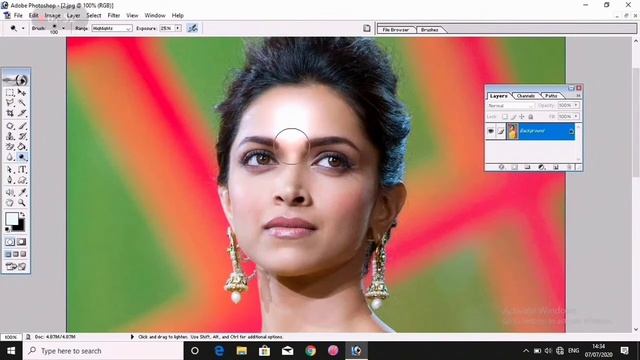Switch to the Paths tab
Viewport: 640px width, 360px height.
[x=551, y=96]
